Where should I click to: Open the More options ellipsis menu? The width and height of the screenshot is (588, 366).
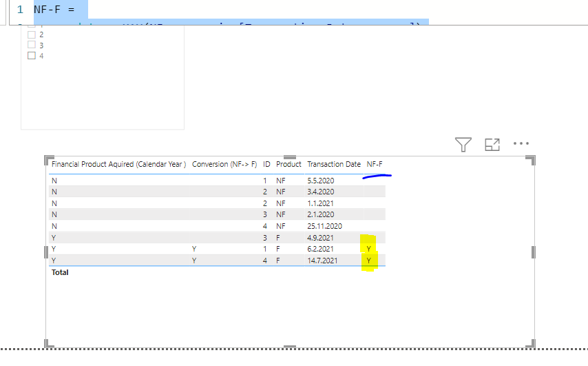point(521,143)
